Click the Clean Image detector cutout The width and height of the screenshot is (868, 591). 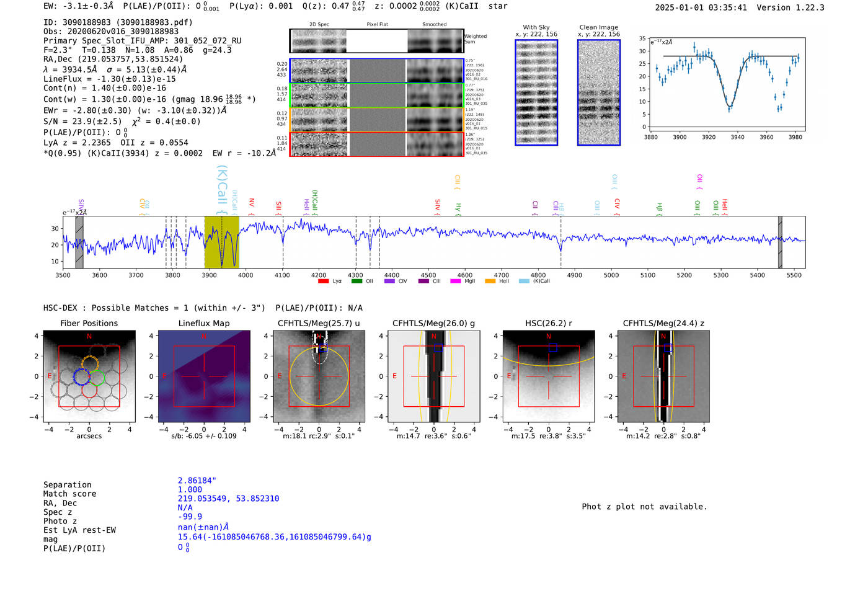tap(599, 92)
